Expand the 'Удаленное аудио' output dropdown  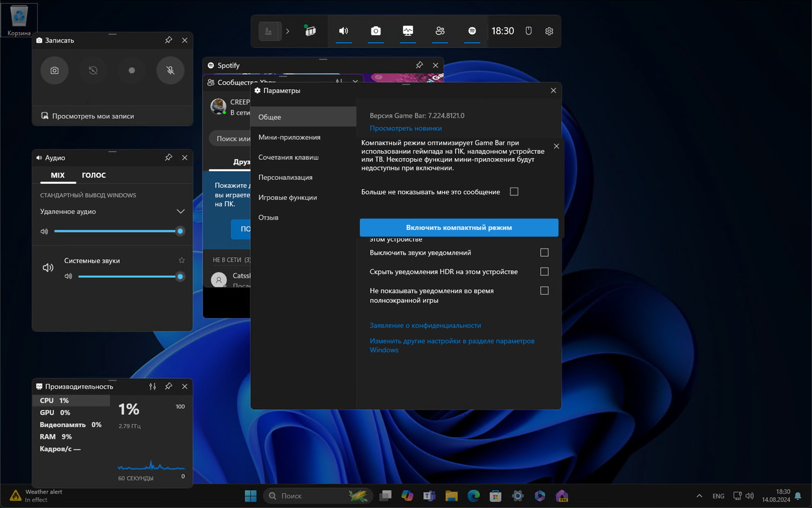(x=180, y=212)
